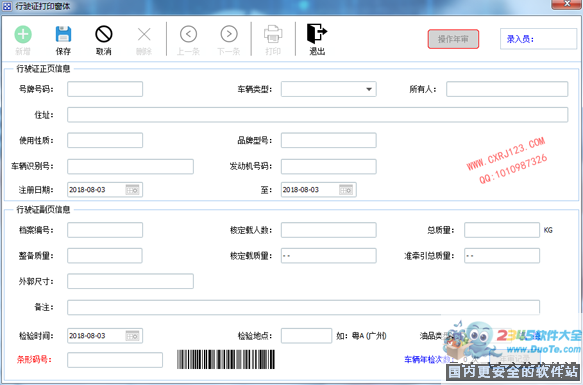Open calendar for 注册日期 date field
Screen dimensions: 583x385
tap(132, 190)
